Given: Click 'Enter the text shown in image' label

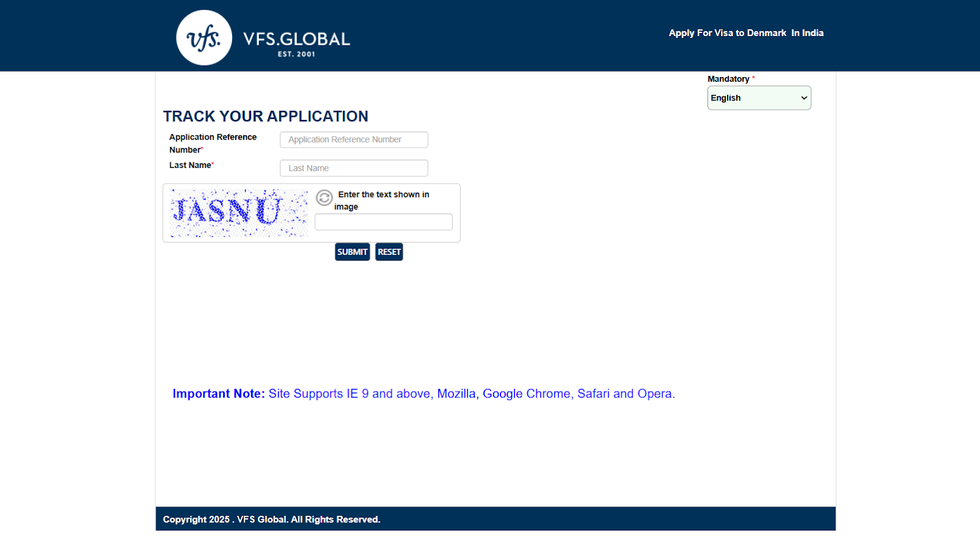Looking at the screenshot, I should [382, 200].
